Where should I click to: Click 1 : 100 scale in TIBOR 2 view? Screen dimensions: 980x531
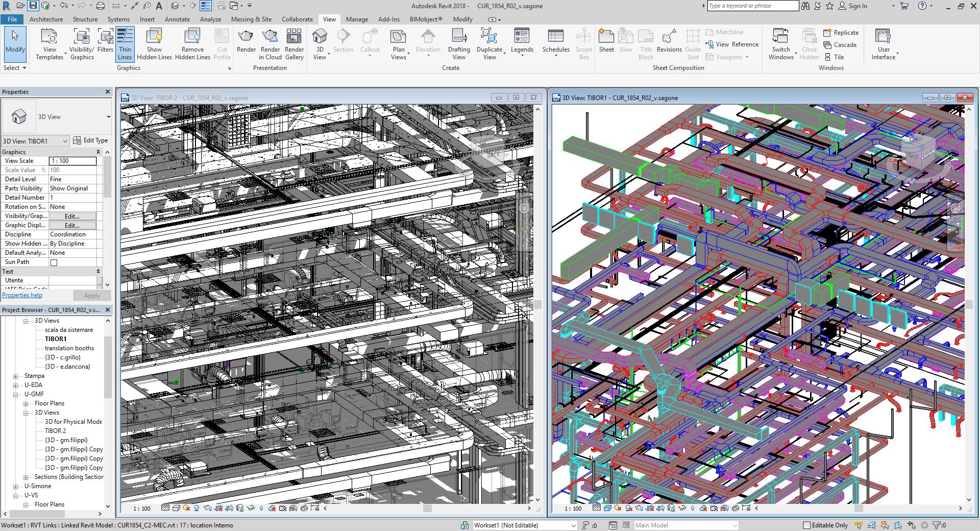(x=142, y=509)
